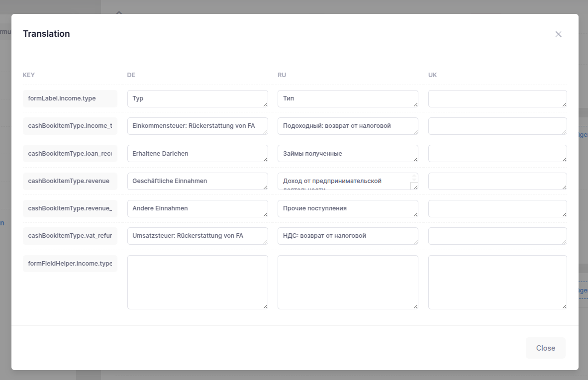The image size is (588, 380).
Task: Select the large empty DE textarea for formFieldHelper
Action: (197, 282)
